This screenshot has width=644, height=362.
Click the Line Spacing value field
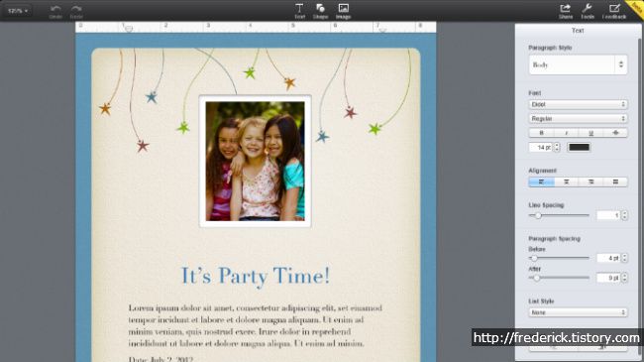(x=608, y=215)
